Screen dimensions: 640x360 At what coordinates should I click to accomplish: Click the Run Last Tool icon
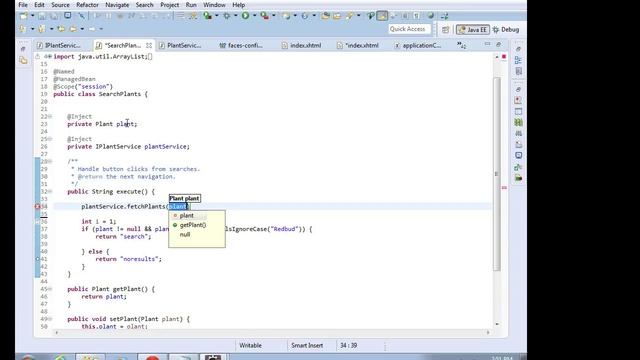[x=264, y=16]
